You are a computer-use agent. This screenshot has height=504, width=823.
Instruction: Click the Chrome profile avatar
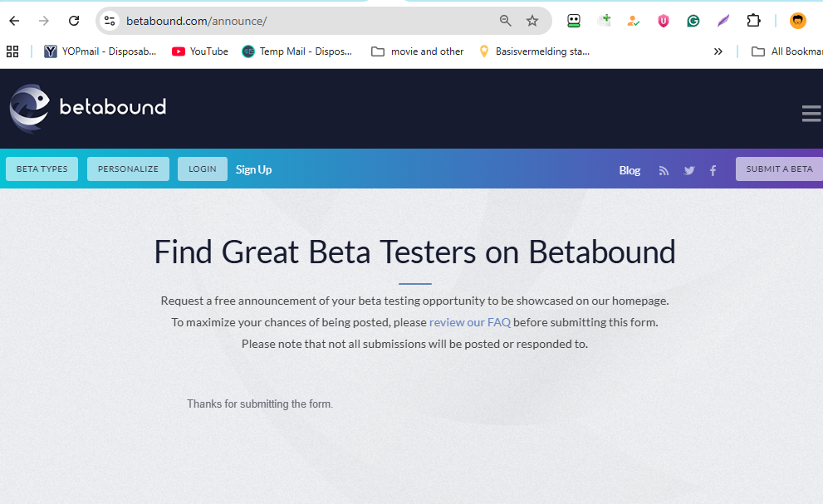pos(797,21)
